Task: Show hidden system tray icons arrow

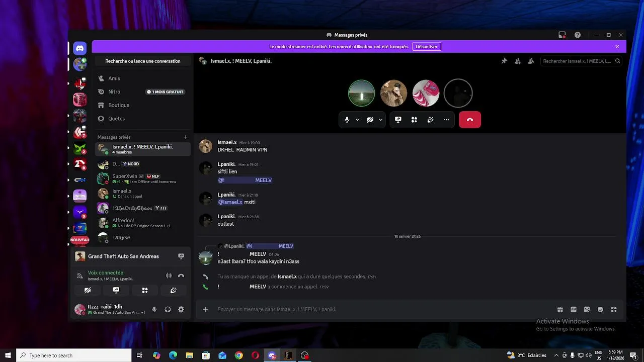Action: coord(556,355)
